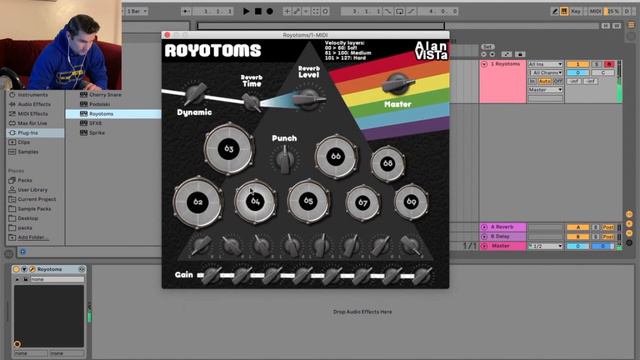Click the Royotoms device title bar

[49, 269]
